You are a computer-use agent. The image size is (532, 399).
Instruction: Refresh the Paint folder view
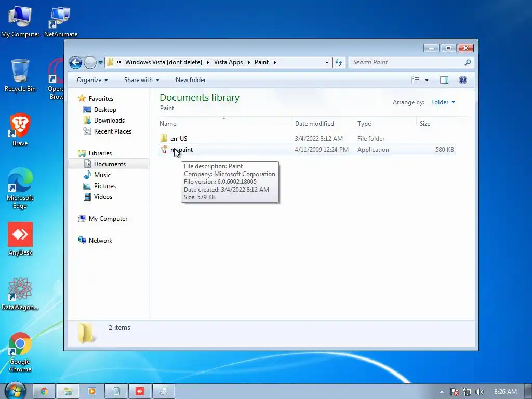(x=339, y=62)
